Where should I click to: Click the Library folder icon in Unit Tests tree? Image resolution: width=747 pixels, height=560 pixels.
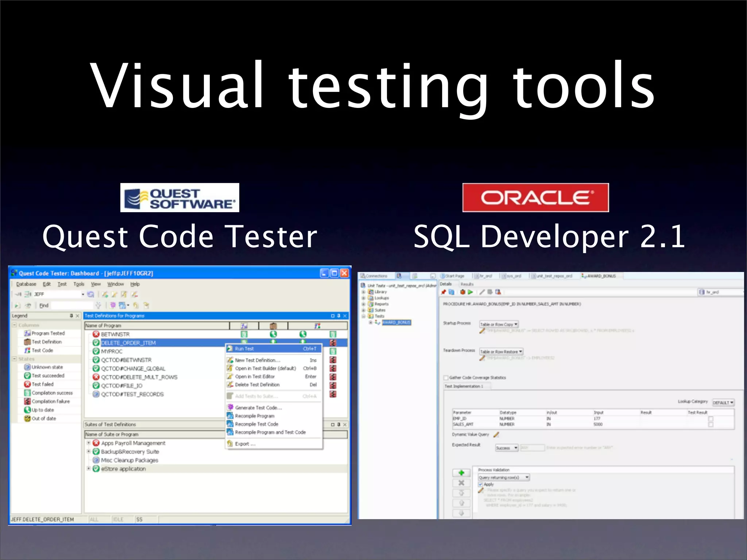pyautogui.click(x=371, y=292)
